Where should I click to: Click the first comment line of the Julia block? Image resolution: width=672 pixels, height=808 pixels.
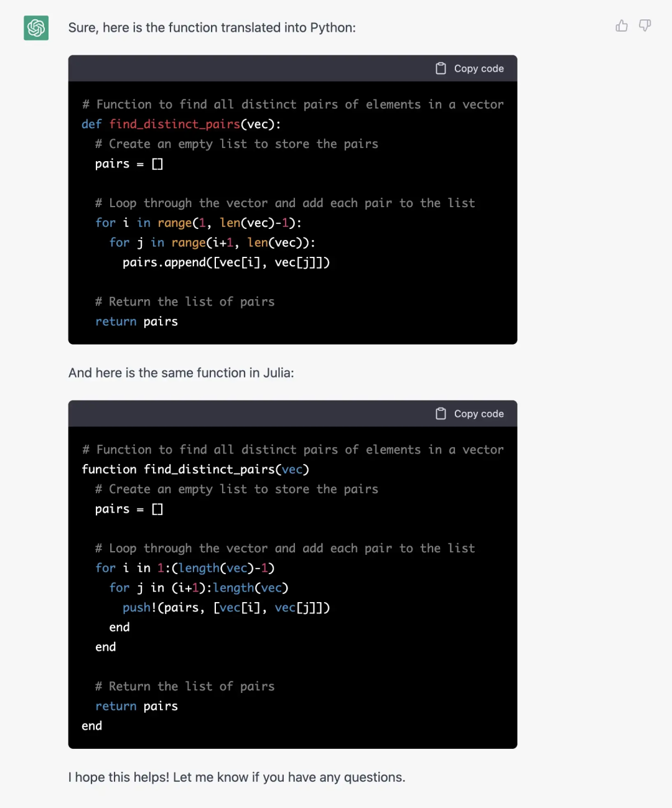292,450
